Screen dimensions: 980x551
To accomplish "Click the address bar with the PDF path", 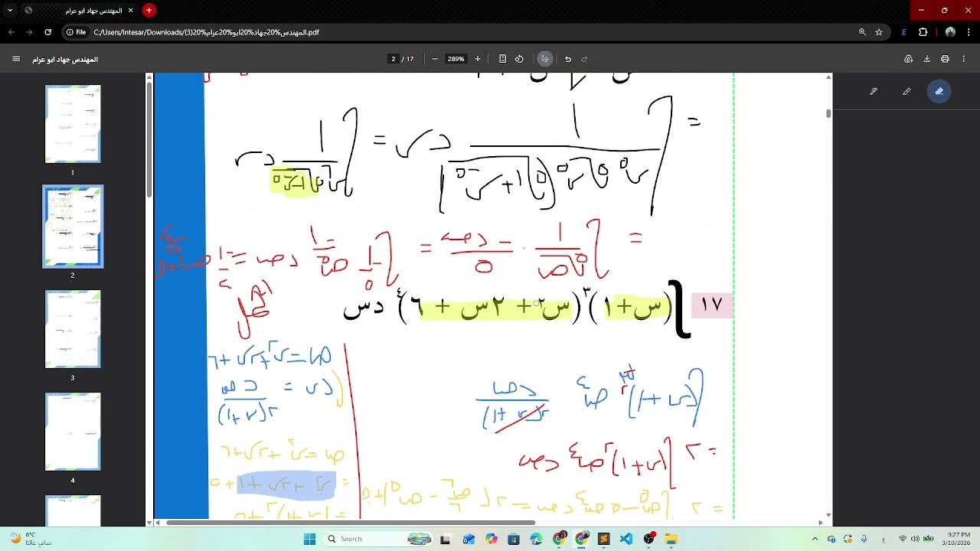I will (475, 32).
